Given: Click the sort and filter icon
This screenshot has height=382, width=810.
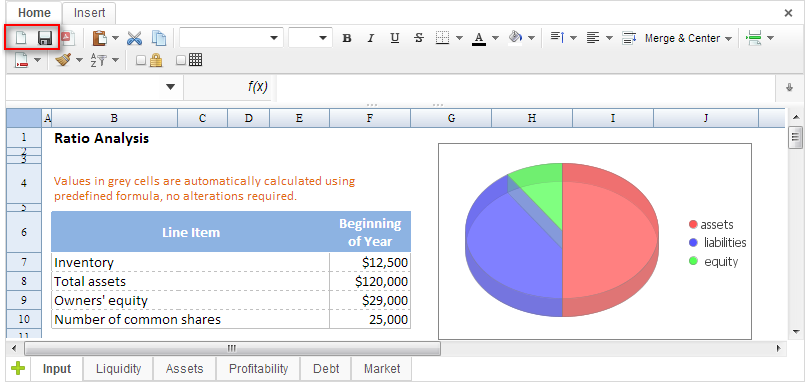Looking at the screenshot, I should [98, 60].
